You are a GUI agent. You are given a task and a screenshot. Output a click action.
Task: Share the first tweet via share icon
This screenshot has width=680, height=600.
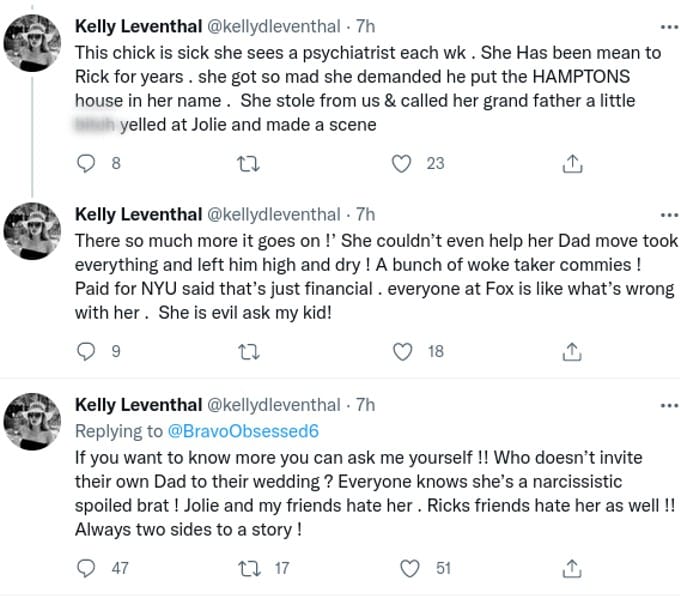(x=572, y=163)
